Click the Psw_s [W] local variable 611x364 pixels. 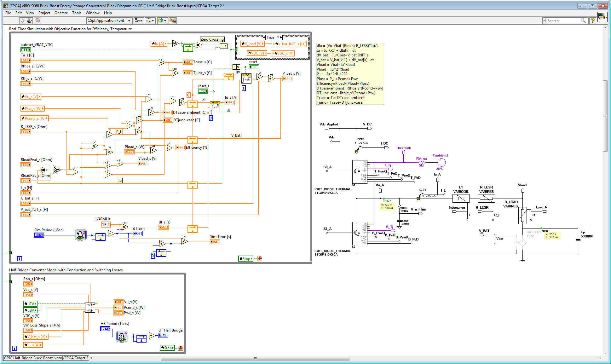(x=33, y=109)
